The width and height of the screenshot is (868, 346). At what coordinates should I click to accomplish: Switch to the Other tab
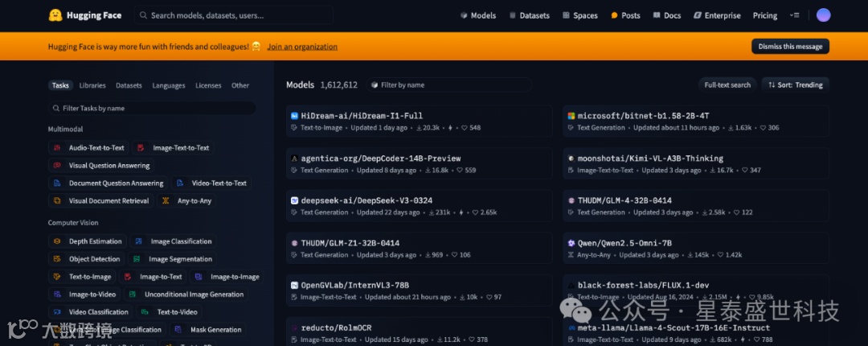pos(240,85)
